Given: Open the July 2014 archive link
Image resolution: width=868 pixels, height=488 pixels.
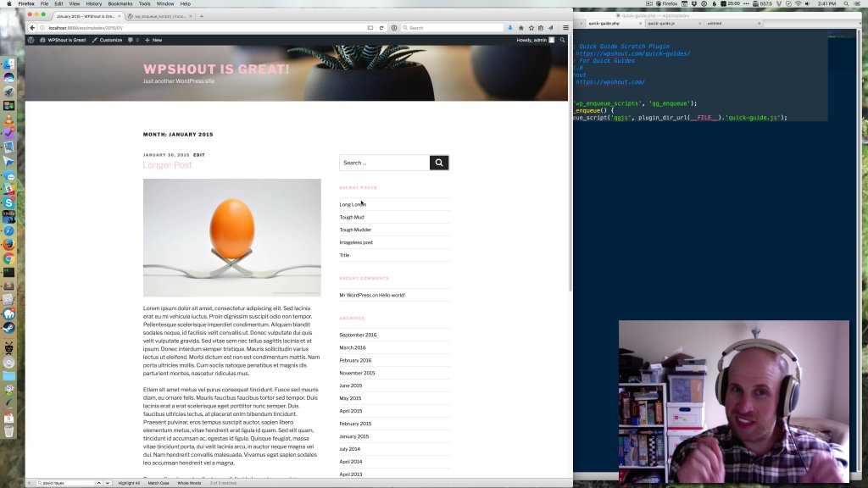Looking at the screenshot, I should 349,449.
